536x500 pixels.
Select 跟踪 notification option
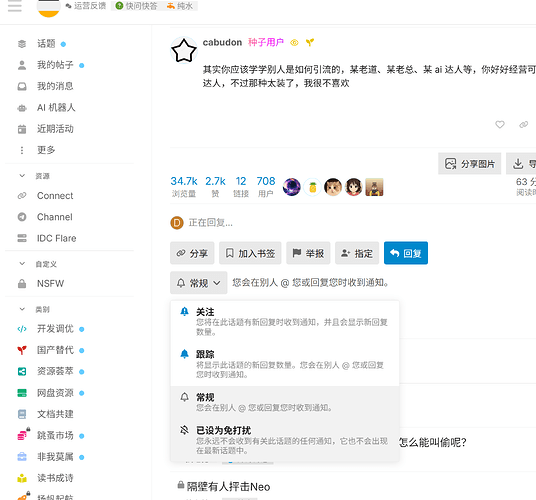285,364
